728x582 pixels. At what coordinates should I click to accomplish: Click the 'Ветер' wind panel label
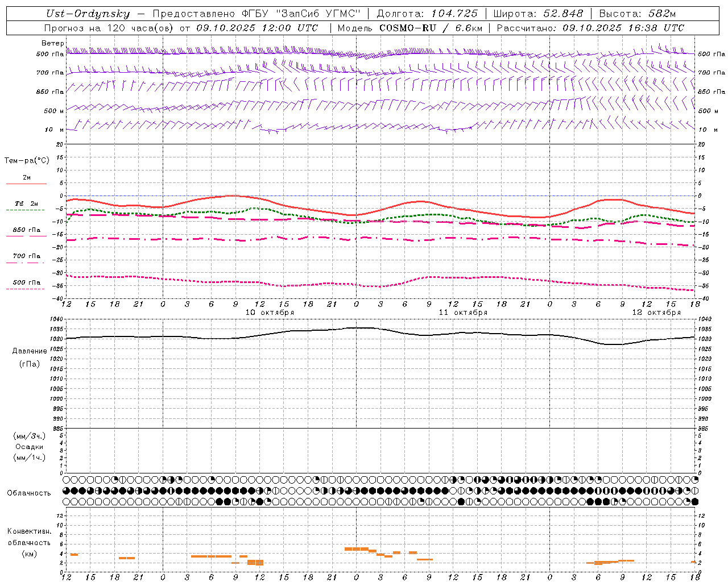pyautogui.click(x=53, y=43)
